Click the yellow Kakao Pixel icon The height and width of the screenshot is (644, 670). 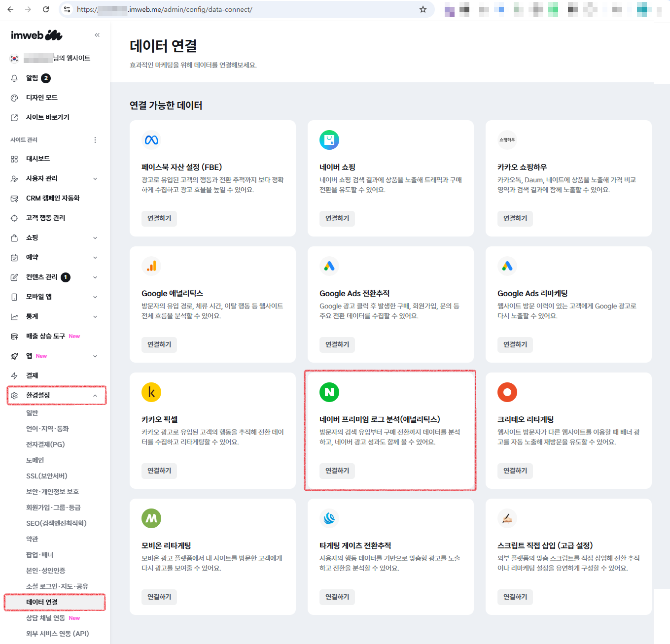tap(151, 392)
